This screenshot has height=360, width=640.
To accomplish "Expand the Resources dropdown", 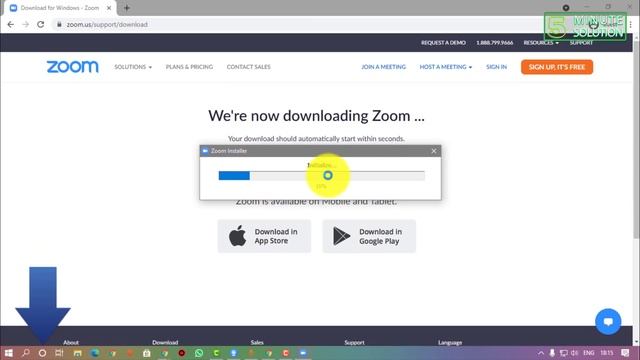I will pos(541,43).
